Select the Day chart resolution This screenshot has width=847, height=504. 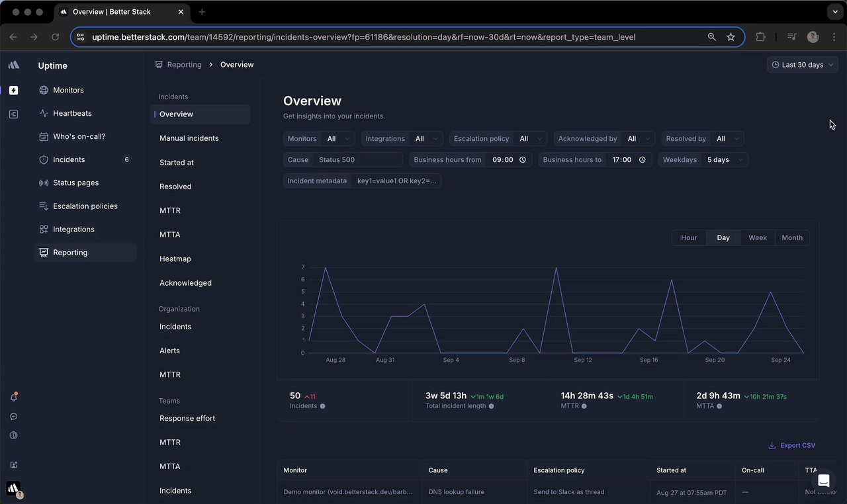tap(723, 237)
